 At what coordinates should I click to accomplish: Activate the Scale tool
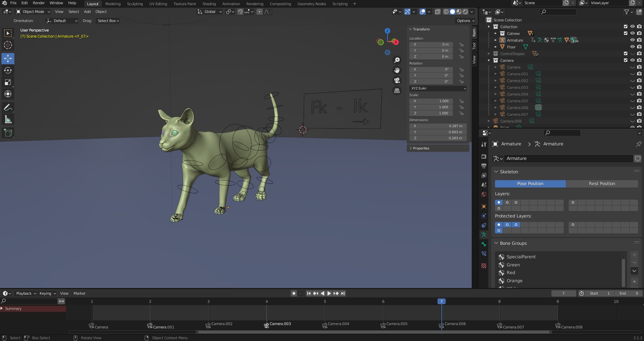(x=8, y=82)
